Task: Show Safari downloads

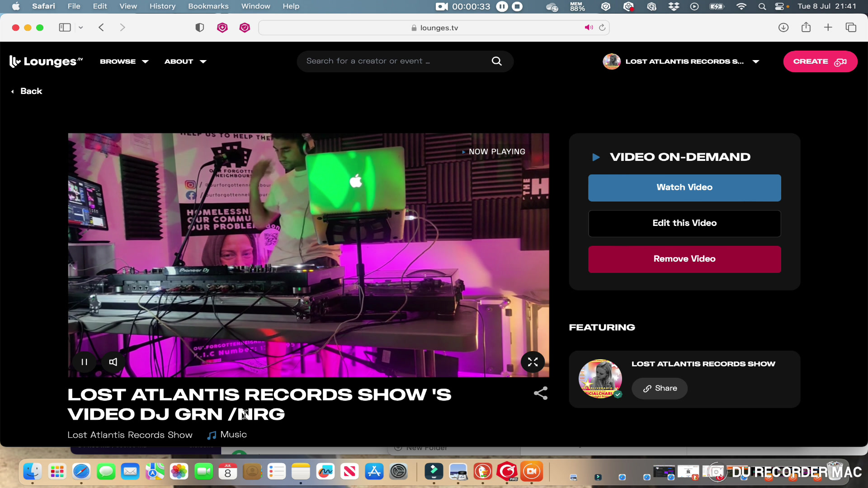Action: point(783,28)
